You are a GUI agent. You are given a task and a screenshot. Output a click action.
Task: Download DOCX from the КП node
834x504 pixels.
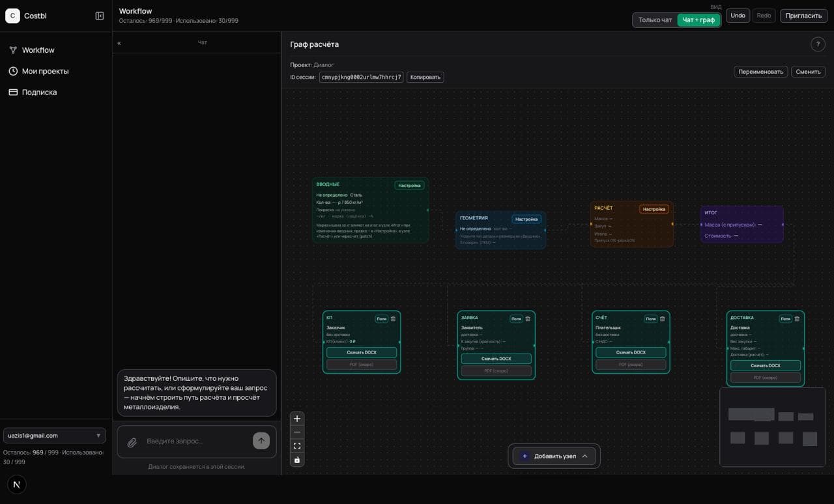[362, 352]
